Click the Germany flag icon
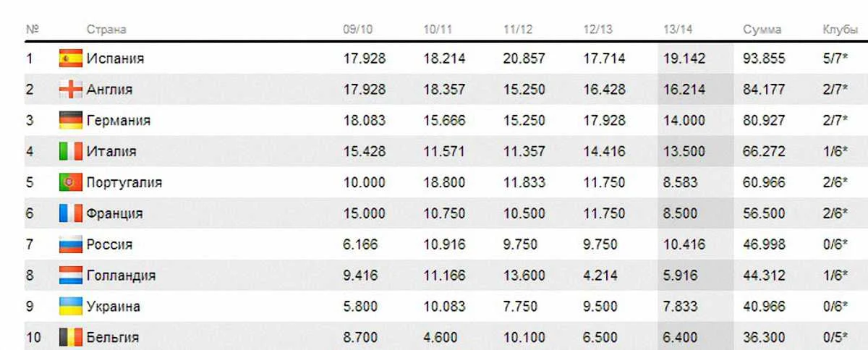The height and width of the screenshot is (350, 868). pos(71,121)
